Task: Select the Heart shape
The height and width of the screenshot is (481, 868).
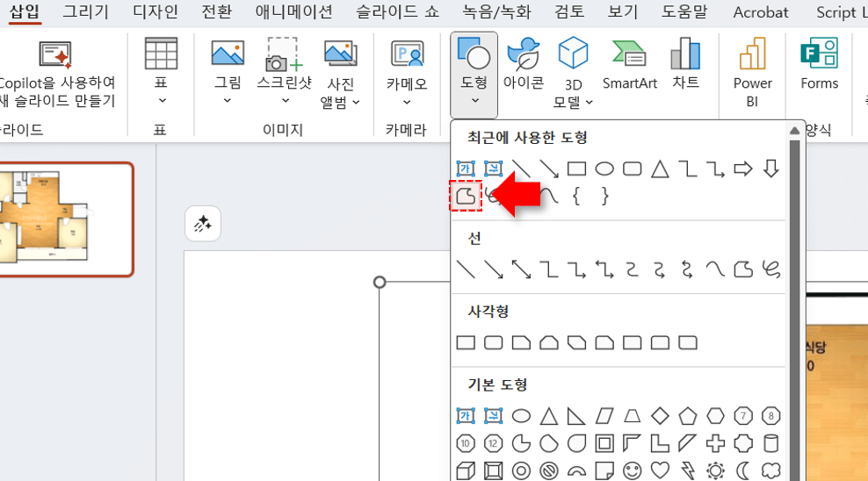Action: click(659, 470)
